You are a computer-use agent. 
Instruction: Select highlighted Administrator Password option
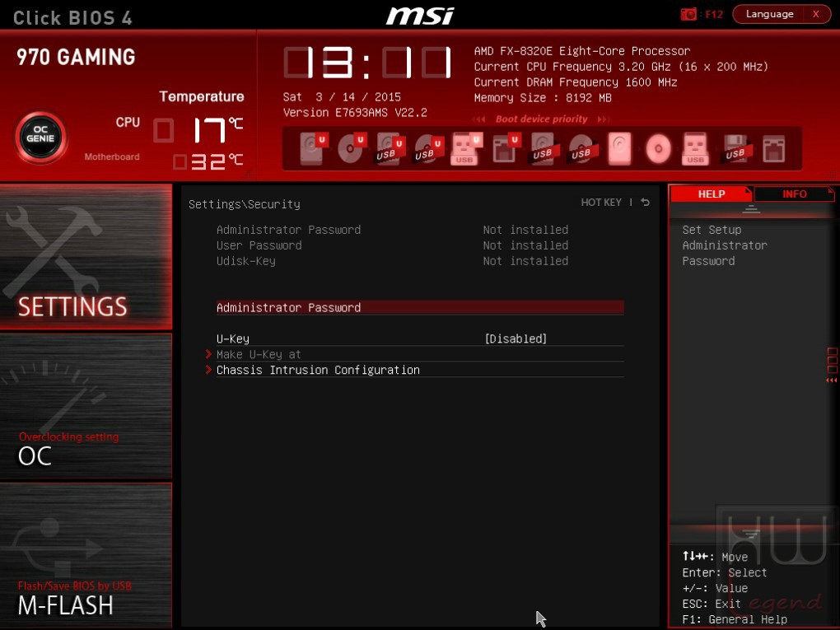[x=420, y=307]
